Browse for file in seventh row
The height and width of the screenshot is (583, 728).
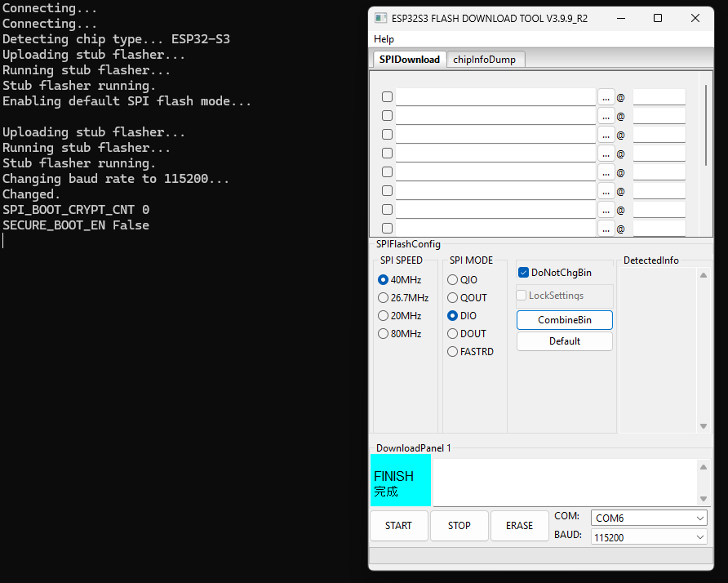click(606, 211)
